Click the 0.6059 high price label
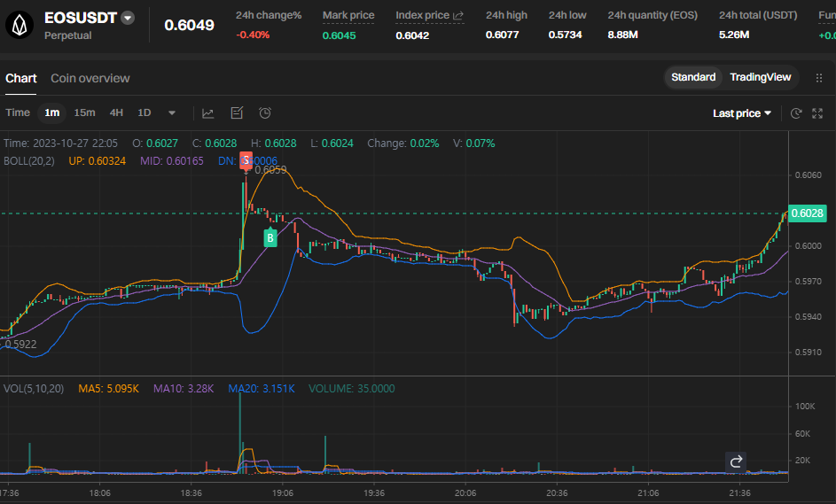 pos(270,170)
